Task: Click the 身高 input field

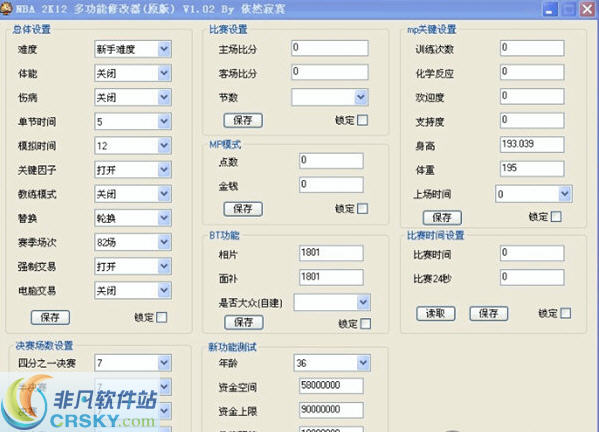Action: click(532, 145)
